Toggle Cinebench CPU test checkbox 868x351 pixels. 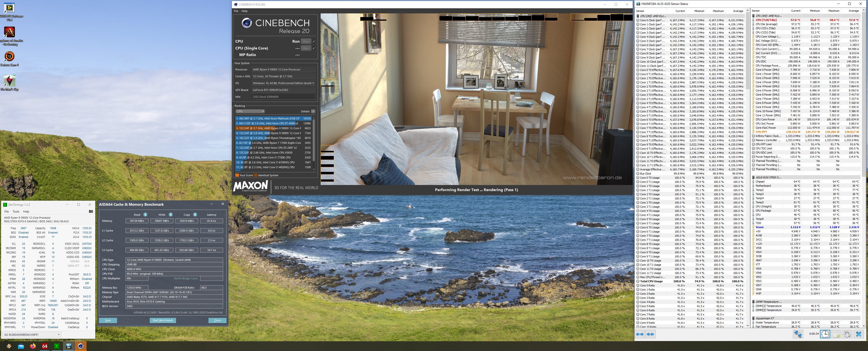314,41
